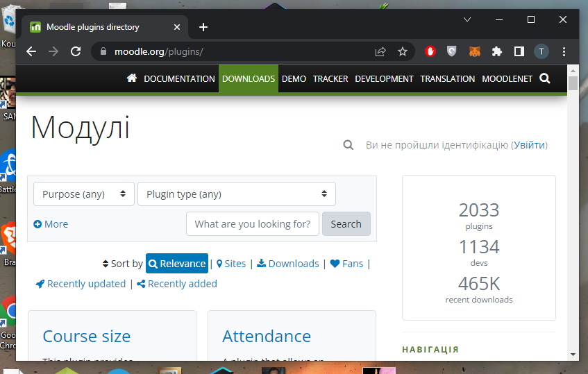Click the 1134 devs count
The height and width of the screenshot is (374, 588).
479,247
